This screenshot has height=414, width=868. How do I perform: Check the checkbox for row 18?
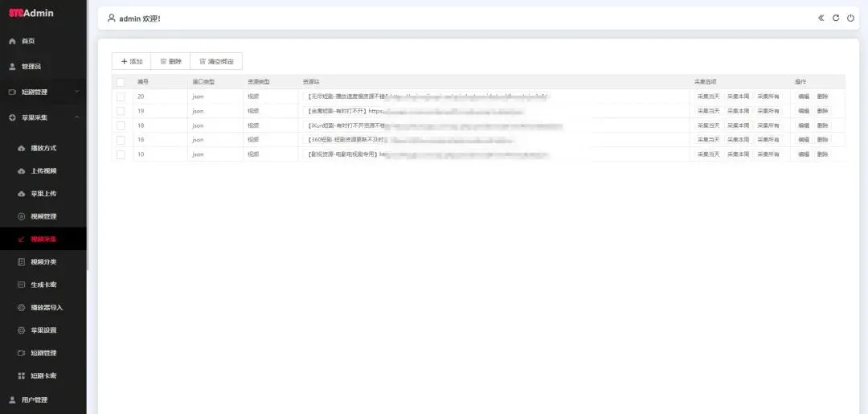(x=121, y=125)
